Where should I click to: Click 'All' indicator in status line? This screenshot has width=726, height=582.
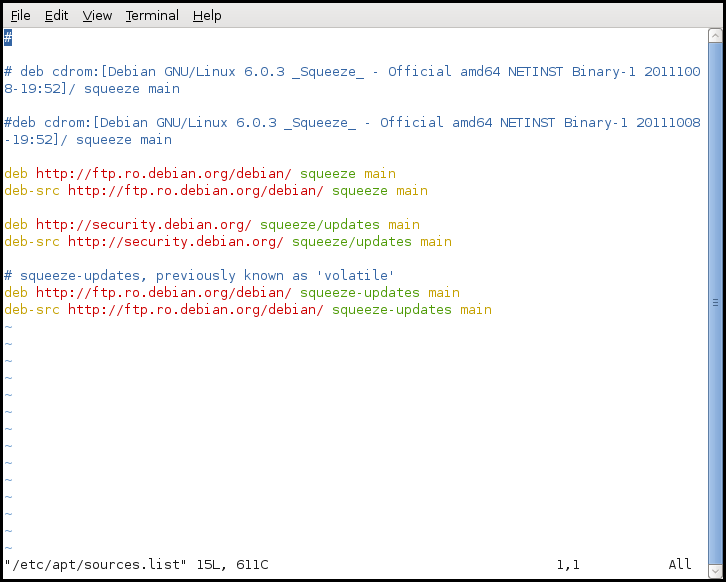click(x=680, y=565)
